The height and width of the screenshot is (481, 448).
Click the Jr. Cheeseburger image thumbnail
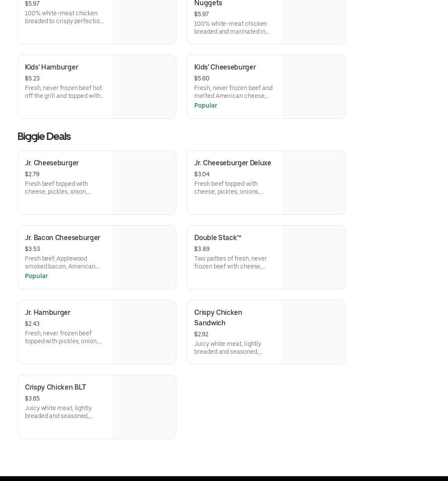tap(144, 183)
